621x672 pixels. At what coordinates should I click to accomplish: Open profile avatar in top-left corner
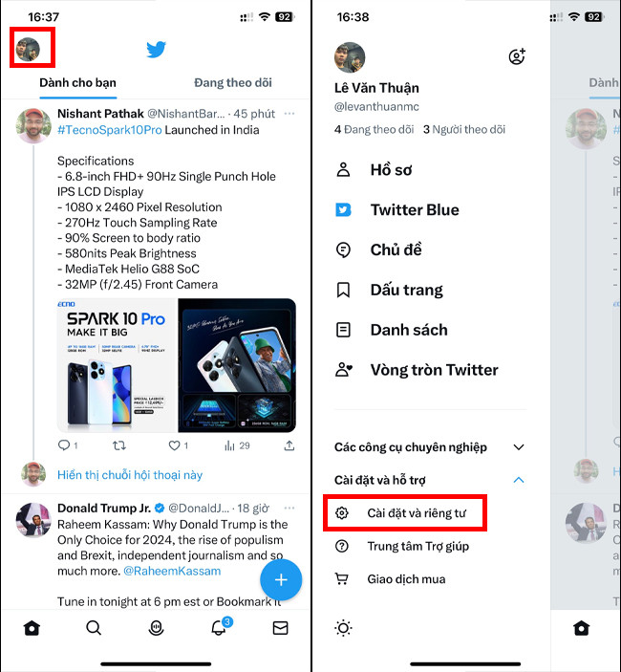[28, 50]
